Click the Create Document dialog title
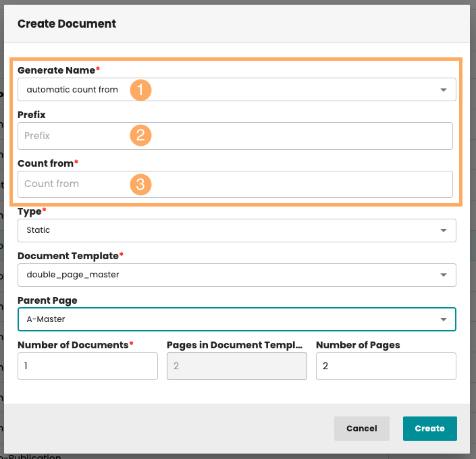The width and height of the screenshot is (476, 459). [67, 24]
